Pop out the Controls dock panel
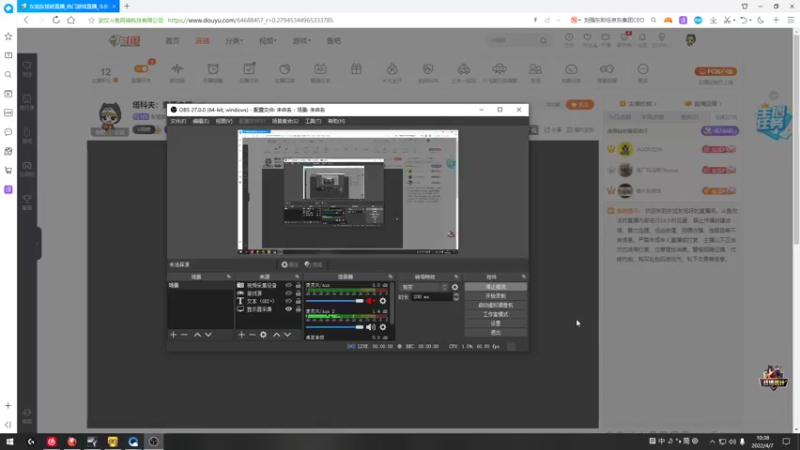The width and height of the screenshot is (800, 450). [x=523, y=277]
